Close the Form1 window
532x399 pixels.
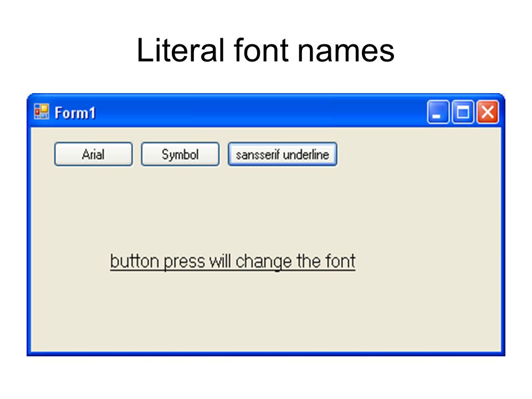(x=488, y=112)
